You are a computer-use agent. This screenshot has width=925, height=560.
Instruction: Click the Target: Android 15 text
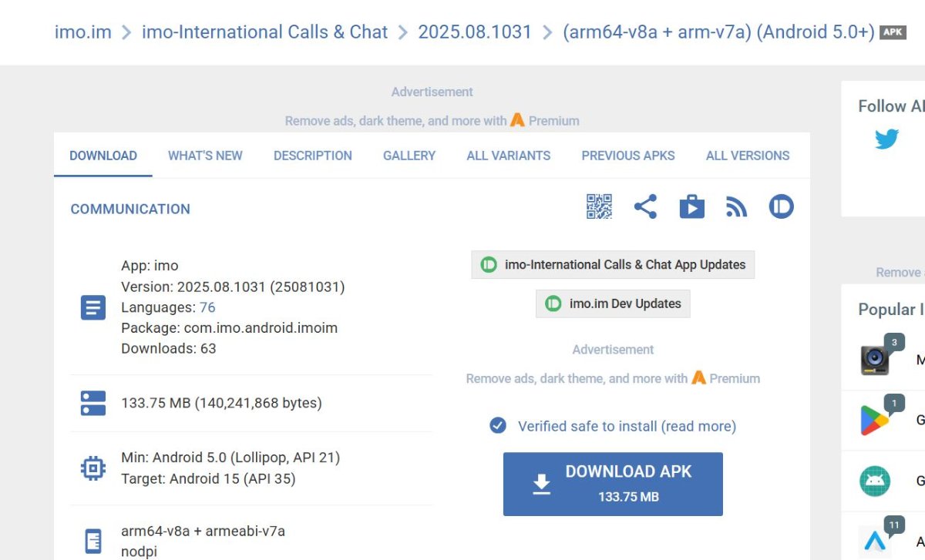coord(208,478)
